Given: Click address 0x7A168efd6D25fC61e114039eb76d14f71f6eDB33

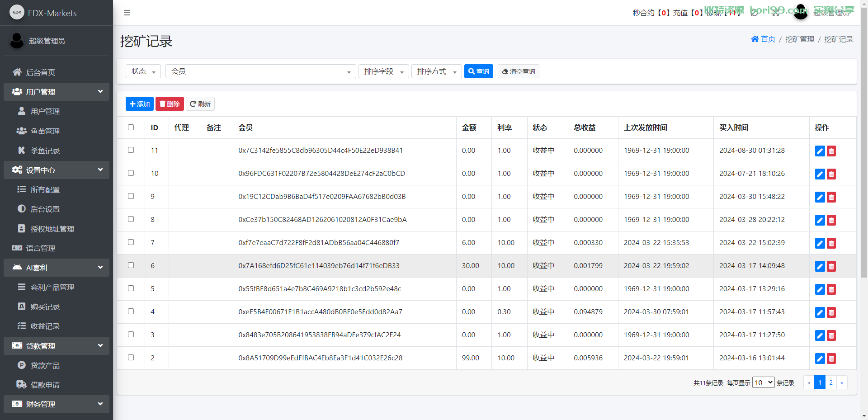Looking at the screenshot, I should coord(319,266).
